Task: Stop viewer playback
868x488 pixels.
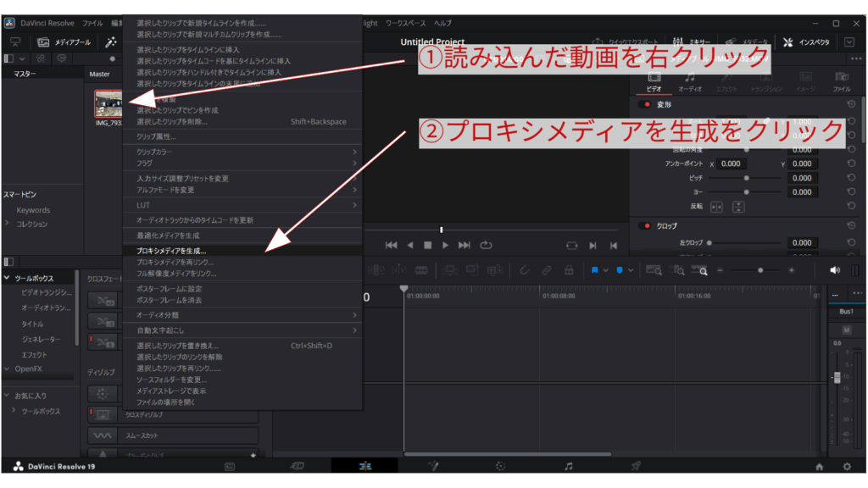Action: 427,245
